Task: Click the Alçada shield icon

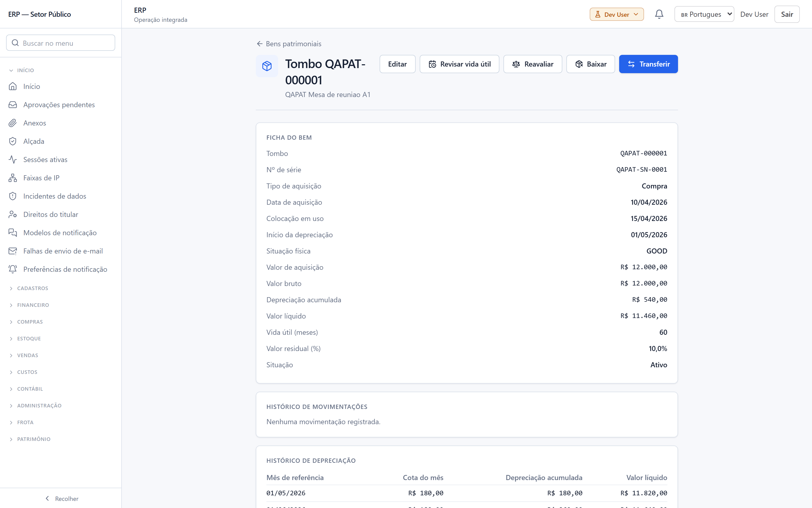Action: tap(13, 141)
